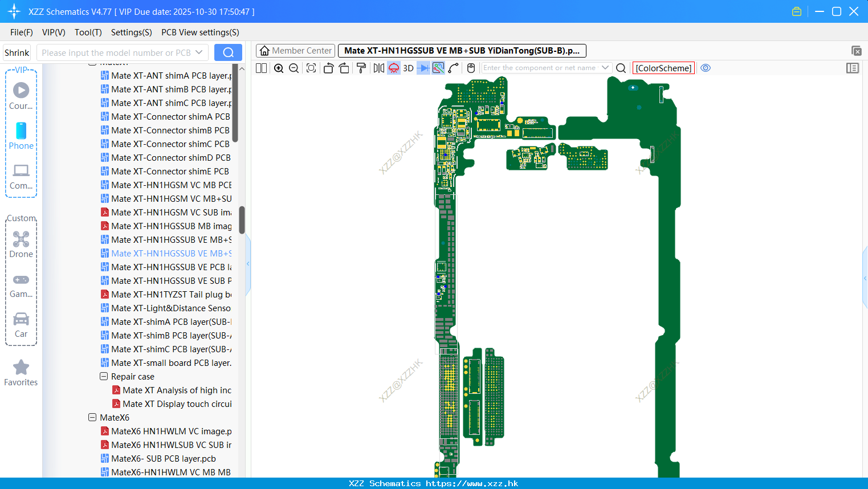
Task: Open the Courses sidebar icon
Action: pyautogui.click(x=21, y=96)
